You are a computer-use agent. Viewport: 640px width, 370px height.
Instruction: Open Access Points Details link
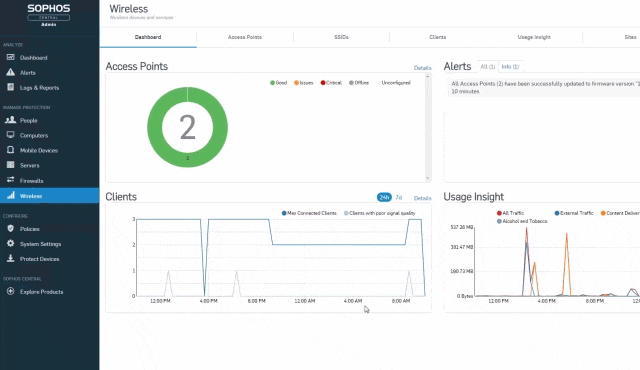pyautogui.click(x=422, y=68)
